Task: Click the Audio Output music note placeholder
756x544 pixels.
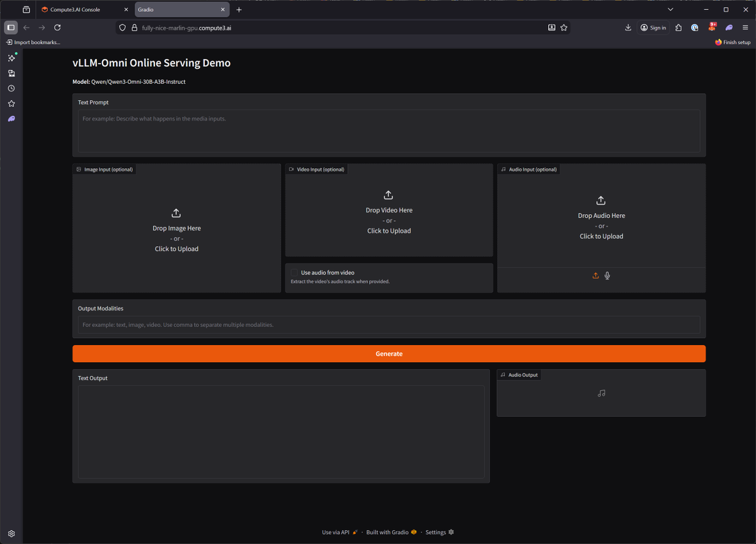Action: [601, 394]
